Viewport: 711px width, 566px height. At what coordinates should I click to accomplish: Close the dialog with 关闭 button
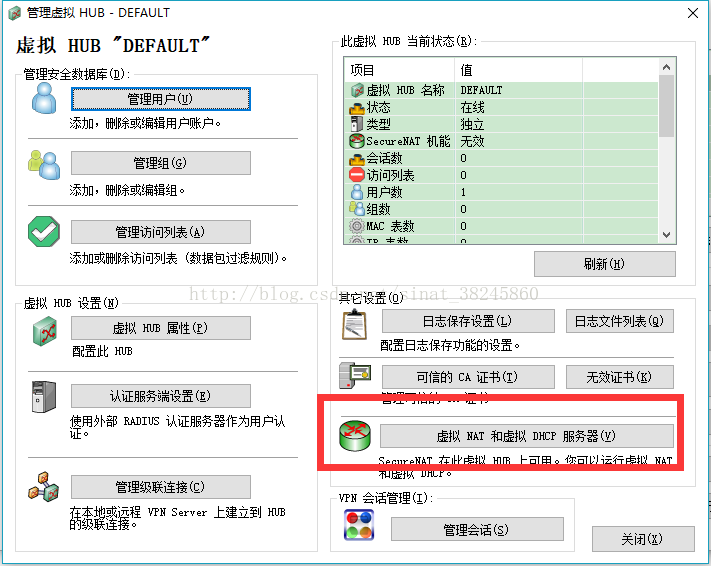click(x=643, y=539)
